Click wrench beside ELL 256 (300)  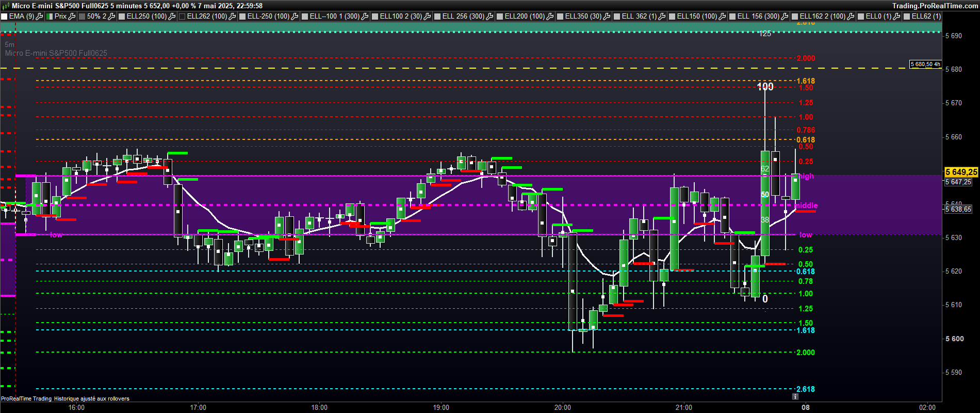pyautogui.click(x=490, y=16)
